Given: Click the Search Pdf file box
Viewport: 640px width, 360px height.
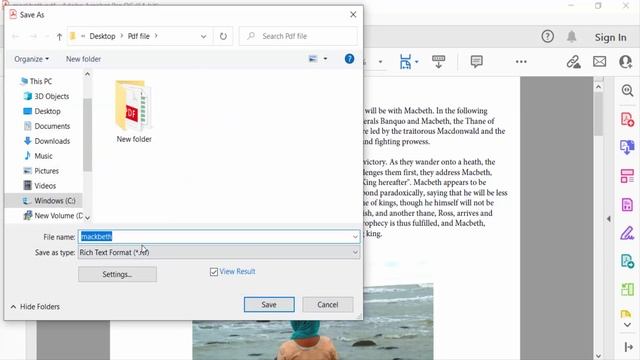Looking at the screenshot, I should click(x=298, y=36).
